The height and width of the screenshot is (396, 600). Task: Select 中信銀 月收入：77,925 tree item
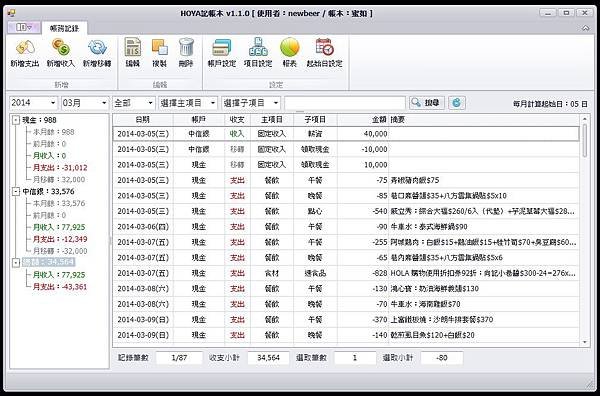click(59, 227)
